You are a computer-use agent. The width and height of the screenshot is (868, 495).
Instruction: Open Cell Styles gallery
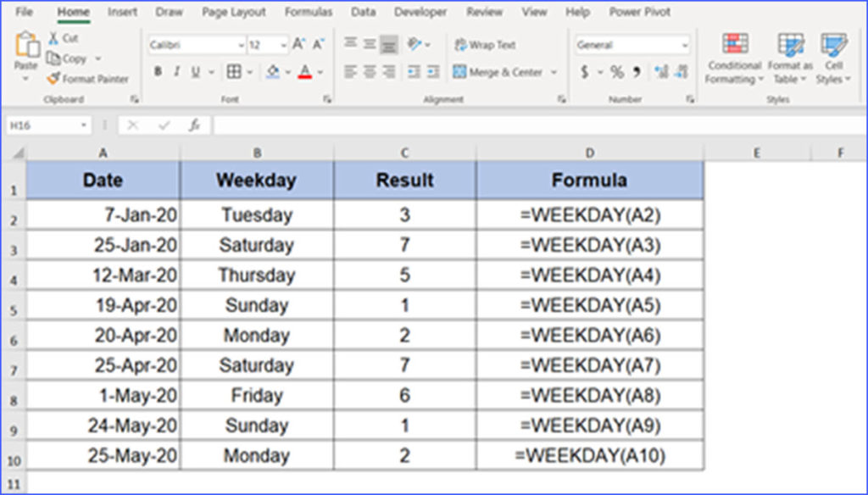(834, 58)
